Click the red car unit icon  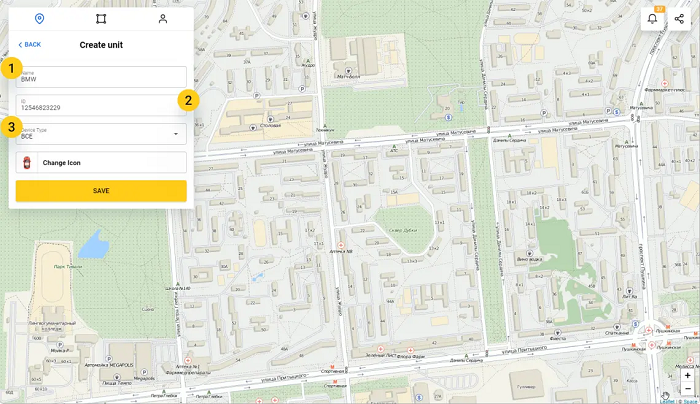pyautogui.click(x=27, y=162)
